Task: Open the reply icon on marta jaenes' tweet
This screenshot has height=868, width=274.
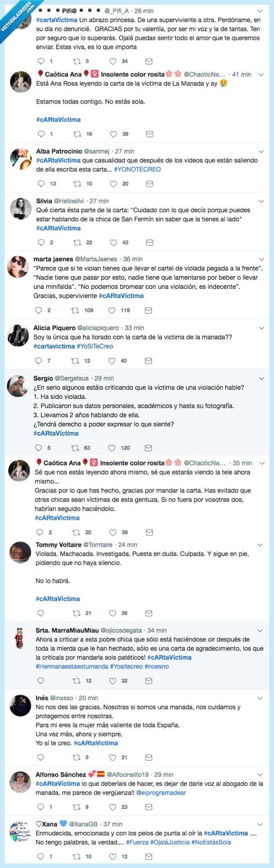Action: [40, 310]
